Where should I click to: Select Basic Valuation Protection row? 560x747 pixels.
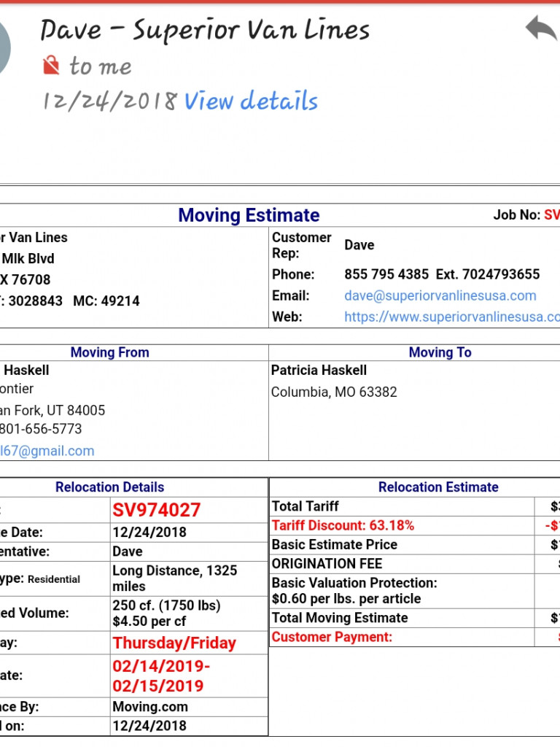415,591
